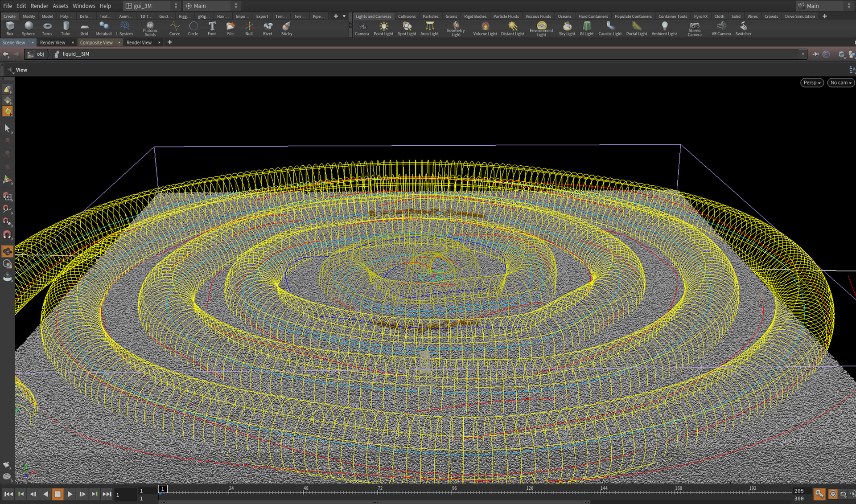Add a Point Light

pos(383,29)
